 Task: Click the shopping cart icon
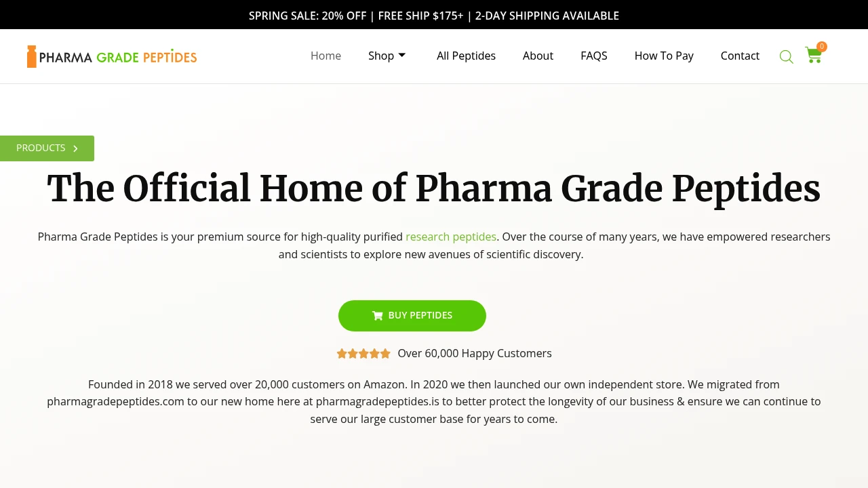(x=813, y=57)
